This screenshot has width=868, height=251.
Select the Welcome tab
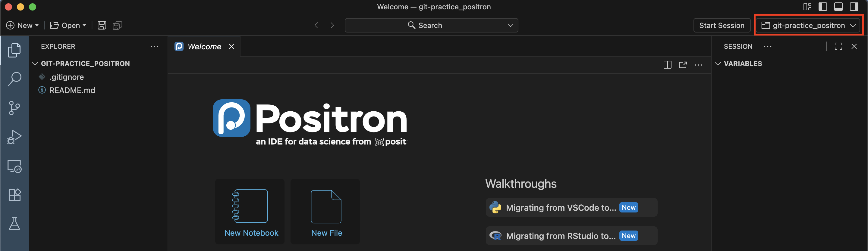click(204, 46)
